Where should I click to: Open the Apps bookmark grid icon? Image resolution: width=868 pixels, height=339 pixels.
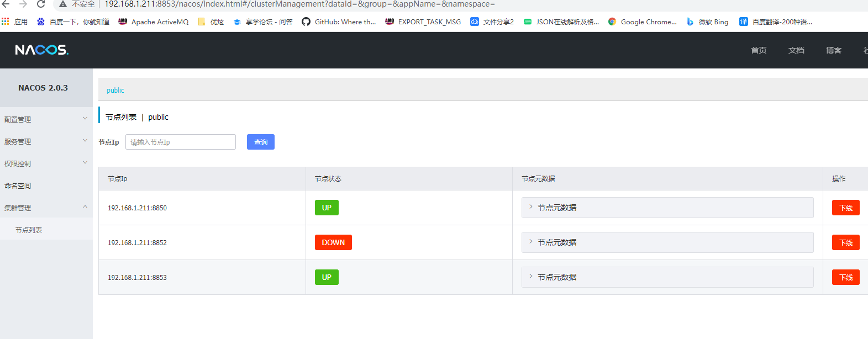point(6,22)
